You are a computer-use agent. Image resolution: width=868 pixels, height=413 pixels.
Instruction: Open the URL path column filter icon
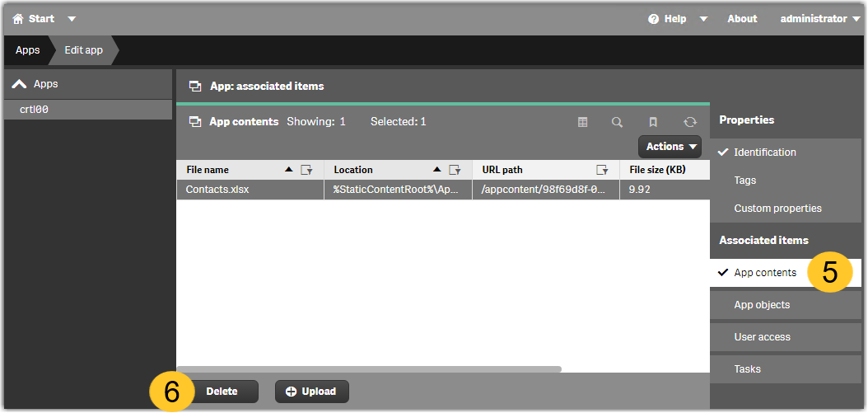coord(603,170)
